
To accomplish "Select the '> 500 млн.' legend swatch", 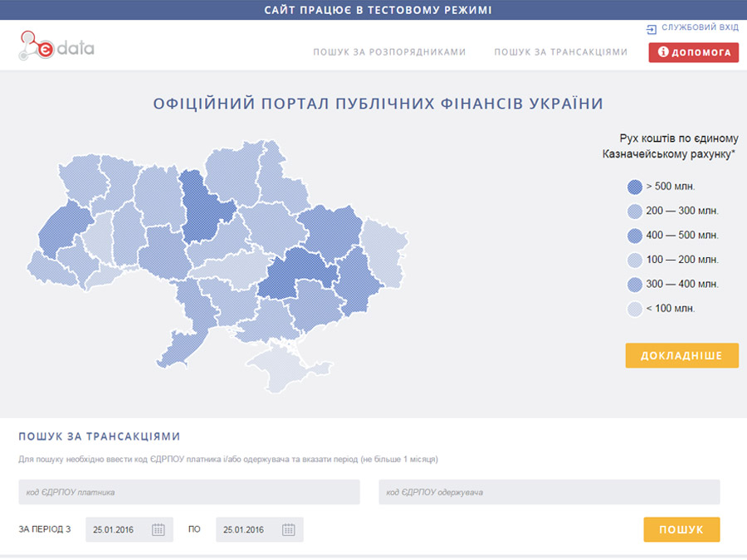I will click(635, 187).
